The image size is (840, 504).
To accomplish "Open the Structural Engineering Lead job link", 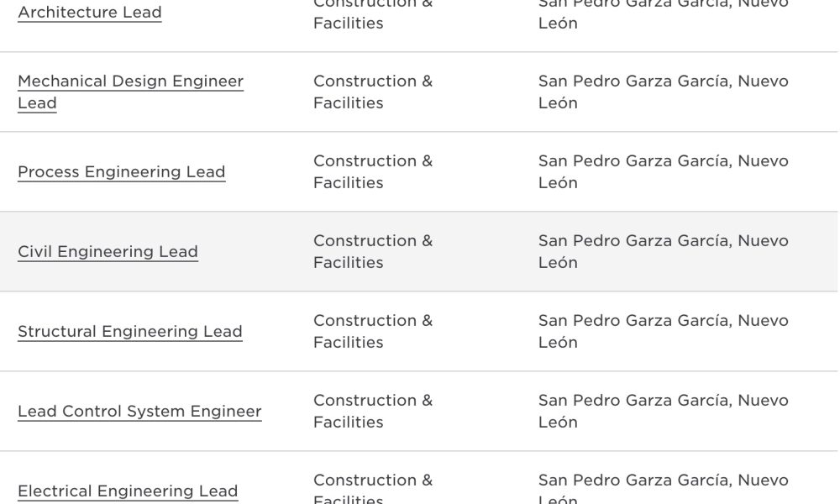I will 130,332.
